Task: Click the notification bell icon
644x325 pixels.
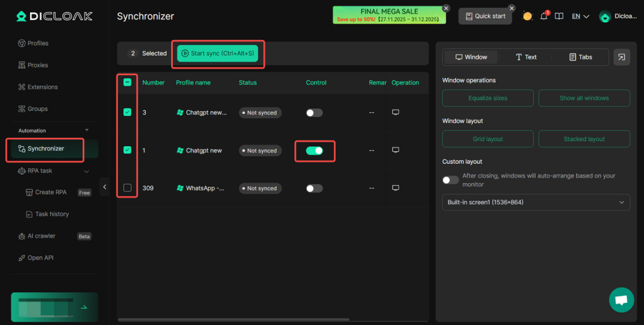Action: [544, 16]
